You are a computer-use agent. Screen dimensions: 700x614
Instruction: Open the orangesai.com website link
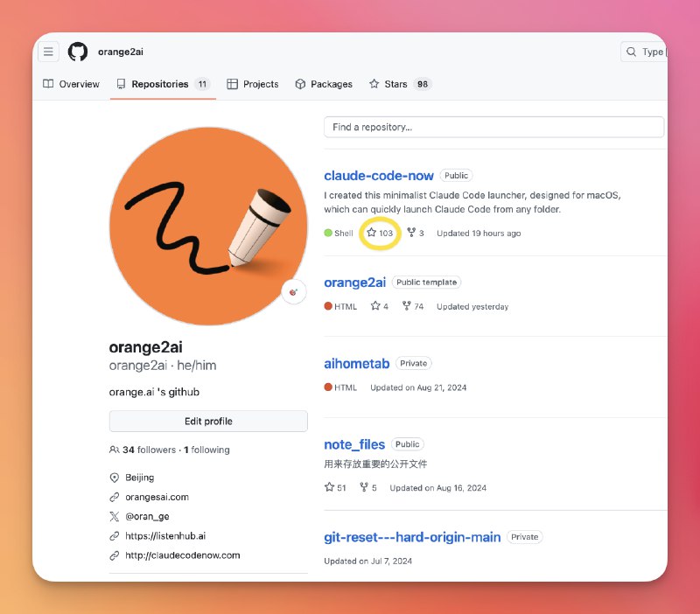pos(157,497)
